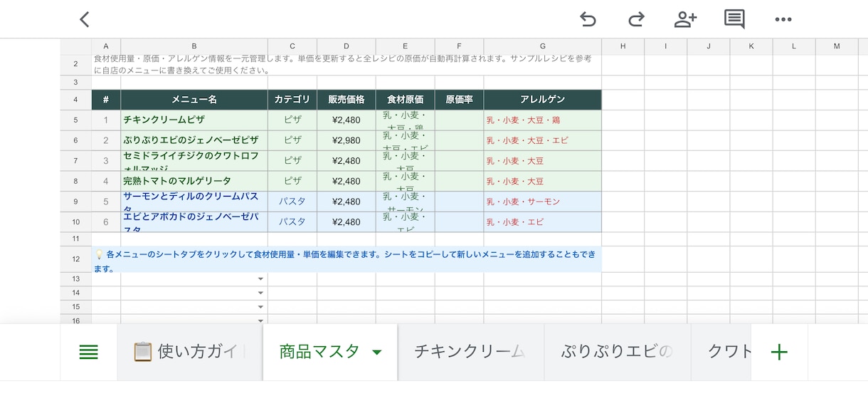Click the description text in row 2
The width and height of the screenshot is (868, 401).
click(346, 65)
